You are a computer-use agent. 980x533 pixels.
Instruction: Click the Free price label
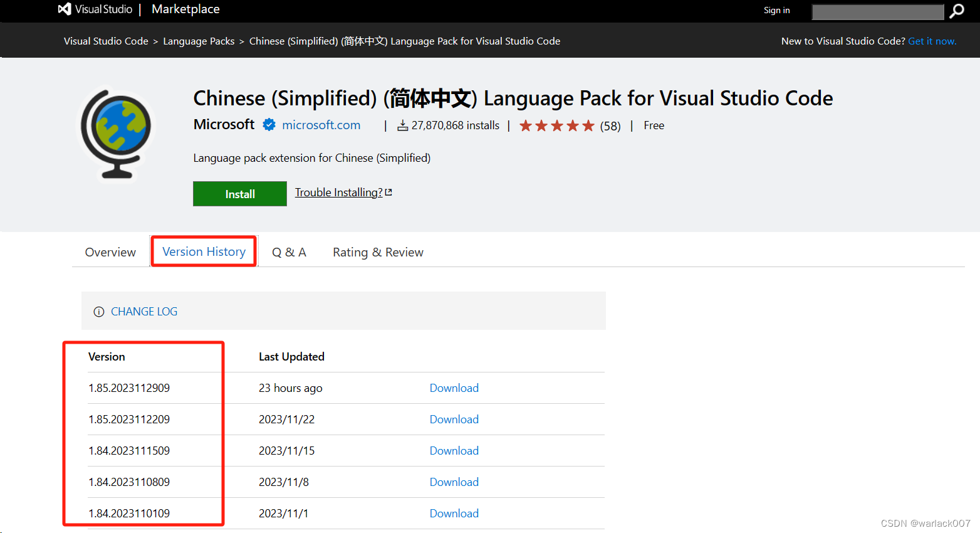(x=654, y=125)
